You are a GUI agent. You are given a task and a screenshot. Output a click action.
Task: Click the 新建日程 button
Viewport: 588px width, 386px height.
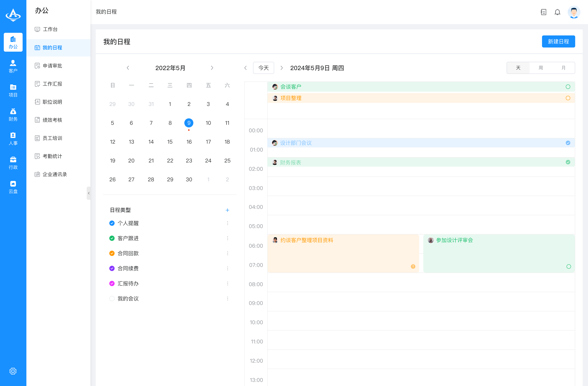click(x=558, y=41)
